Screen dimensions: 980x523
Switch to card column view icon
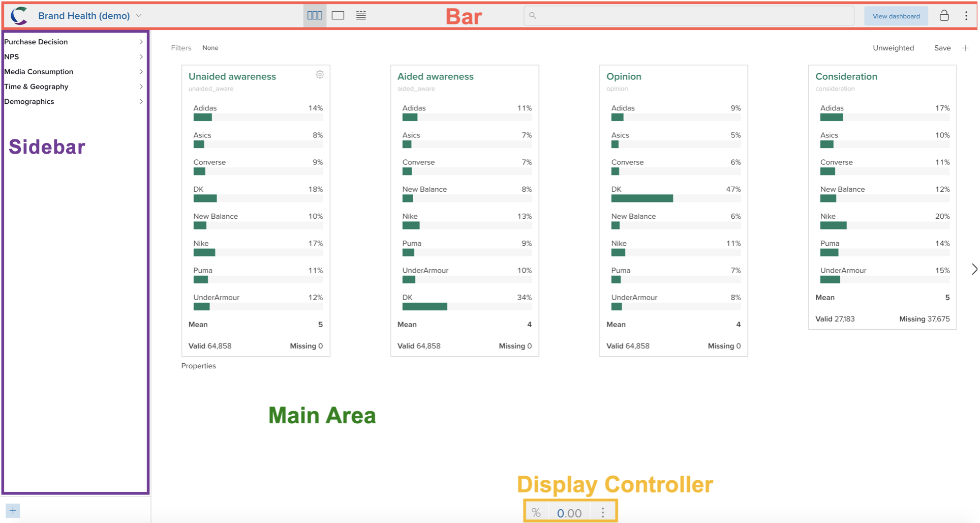(315, 15)
